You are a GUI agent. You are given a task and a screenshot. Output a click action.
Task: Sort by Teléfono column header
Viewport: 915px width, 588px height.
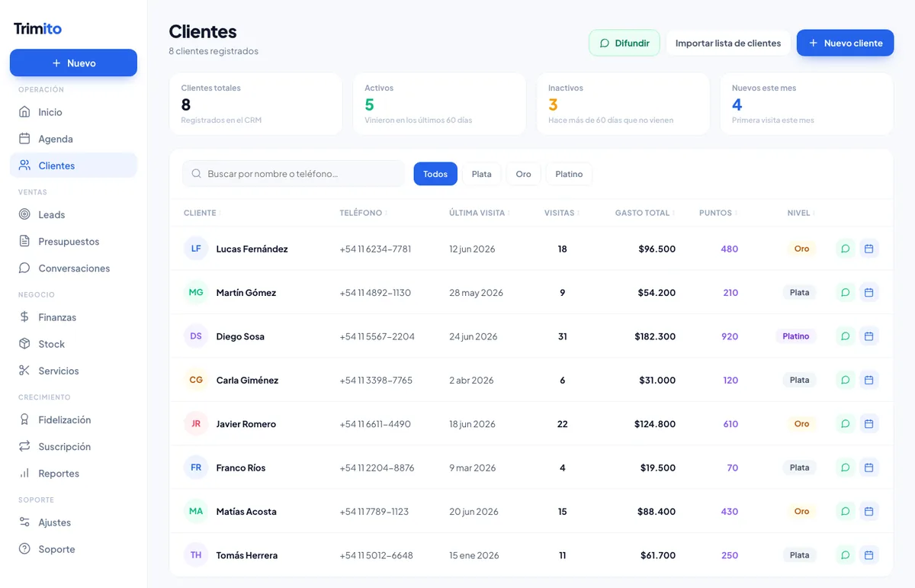[x=363, y=213]
